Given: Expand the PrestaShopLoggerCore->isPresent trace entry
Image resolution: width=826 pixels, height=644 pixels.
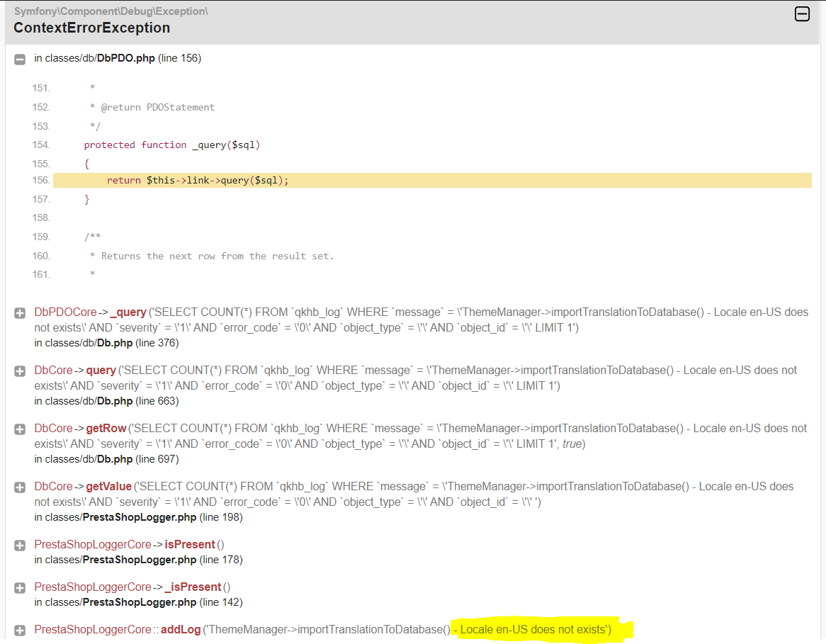Looking at the screenshot, I should [x=20, y=545].
